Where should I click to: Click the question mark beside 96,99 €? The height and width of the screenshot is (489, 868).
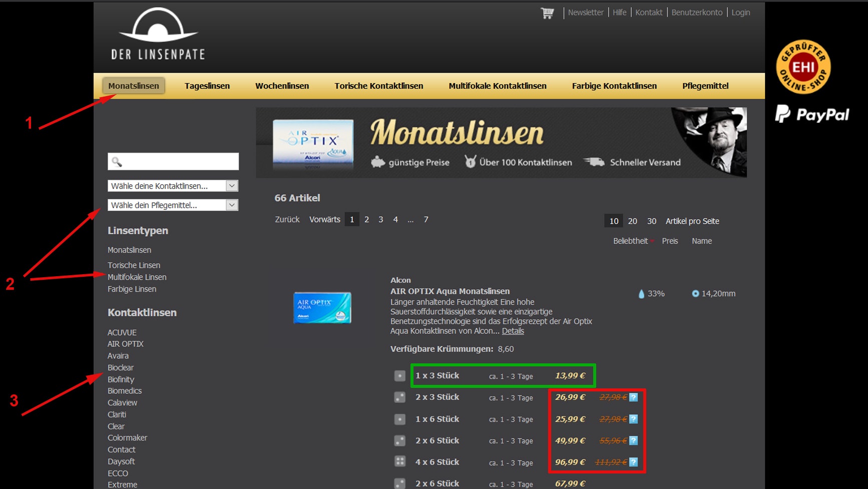coord(633,462)
